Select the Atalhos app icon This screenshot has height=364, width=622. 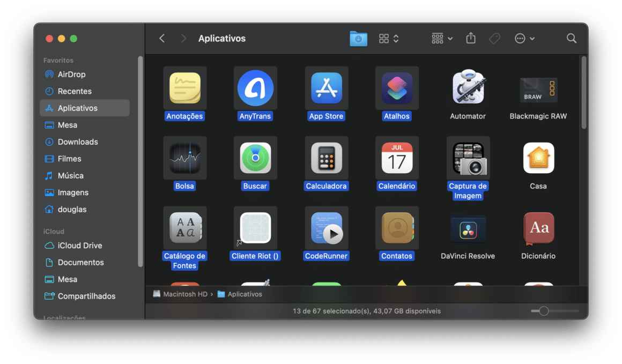[x=397, y=88]
